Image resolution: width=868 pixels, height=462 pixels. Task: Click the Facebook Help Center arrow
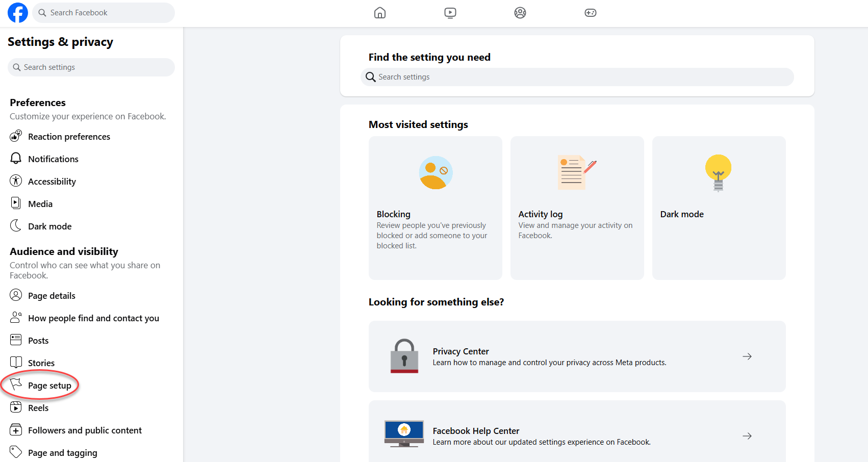pyautogui.click(x=747, y=436)
